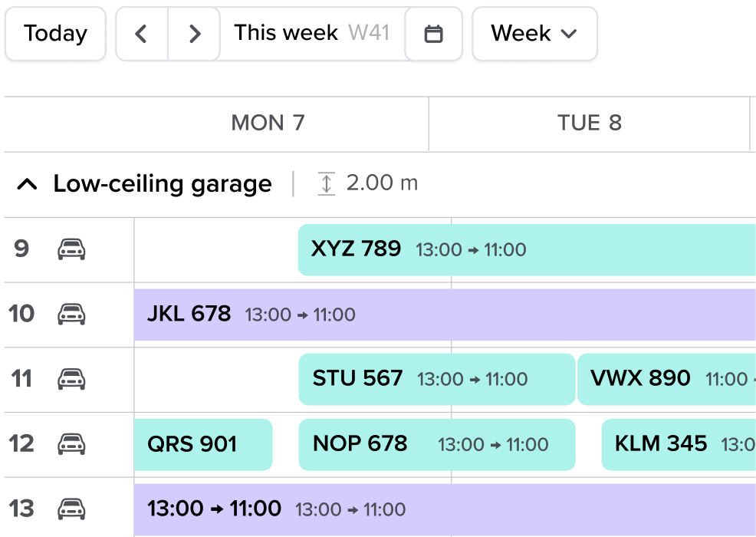
Task: Click car icon for space 13
Action: coord(71,509)
